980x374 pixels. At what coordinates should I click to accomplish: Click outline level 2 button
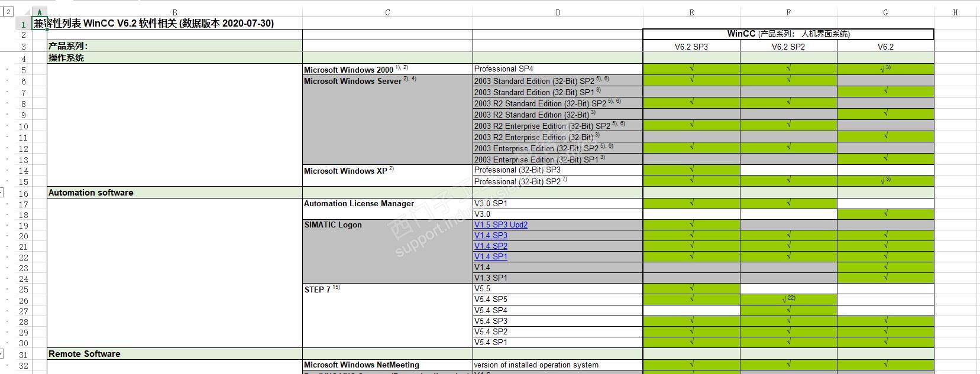(x=8, y=12)
